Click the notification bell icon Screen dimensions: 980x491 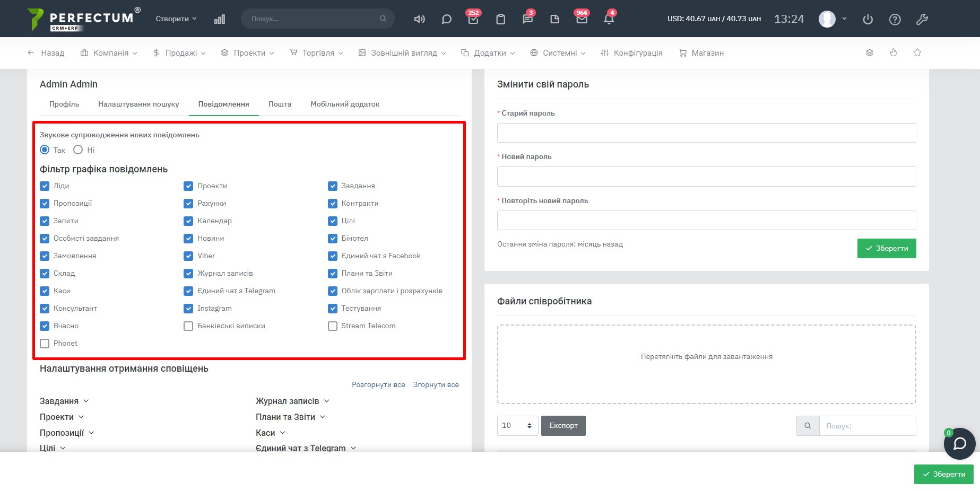pyautogui.click(x=609, y=19)
